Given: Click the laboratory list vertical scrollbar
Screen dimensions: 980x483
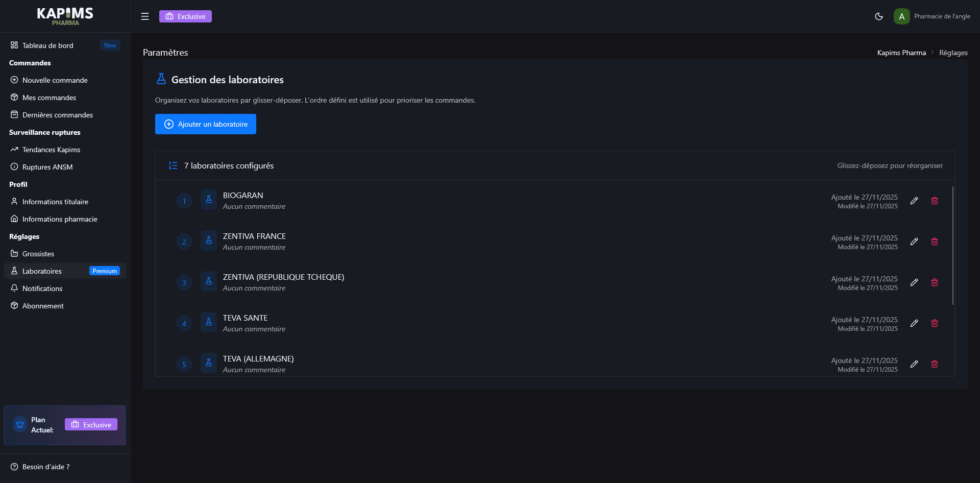Looking at the screenshot, I should (x=952, y=246).
